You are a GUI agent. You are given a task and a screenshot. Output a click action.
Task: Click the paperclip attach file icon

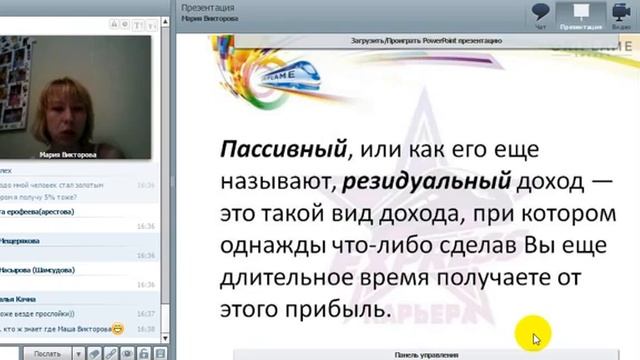pyautogui.click(x=94, y=353)
